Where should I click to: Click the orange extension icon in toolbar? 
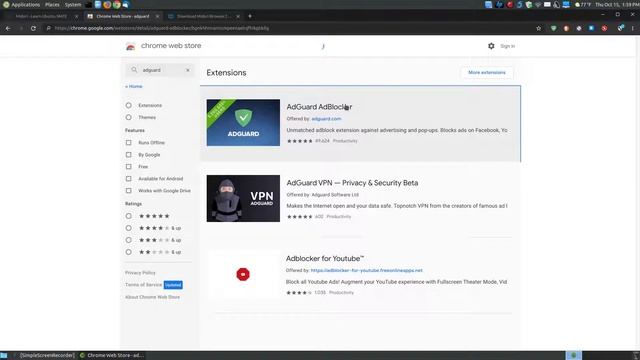click(566, 28)
